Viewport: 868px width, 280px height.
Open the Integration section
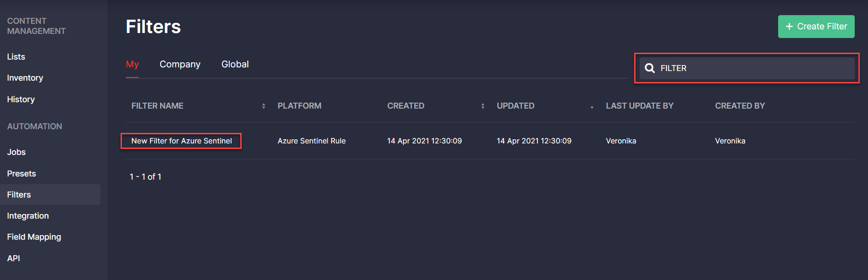tap(28, 216)
